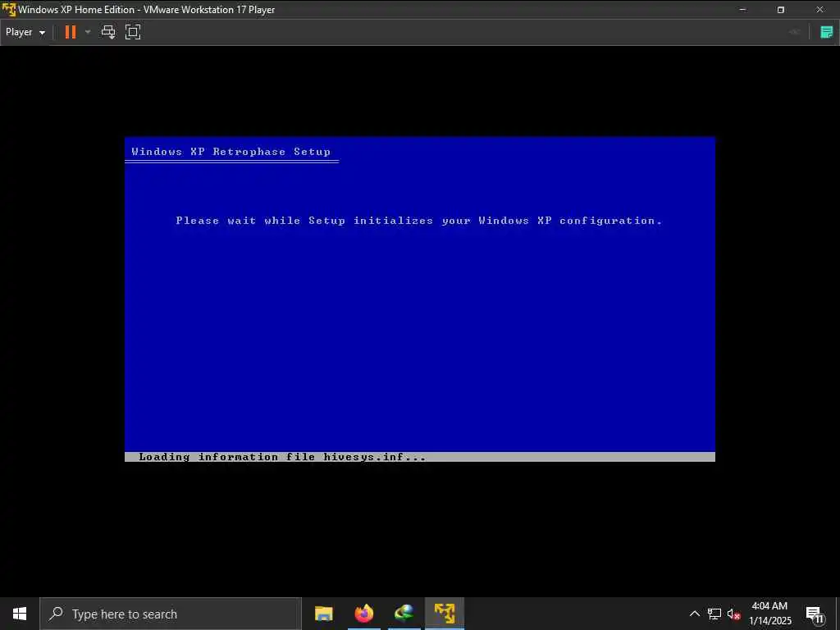The image size is (840, 630).
Task: Restore down the VMware Player window
Action: pos(781,10)
